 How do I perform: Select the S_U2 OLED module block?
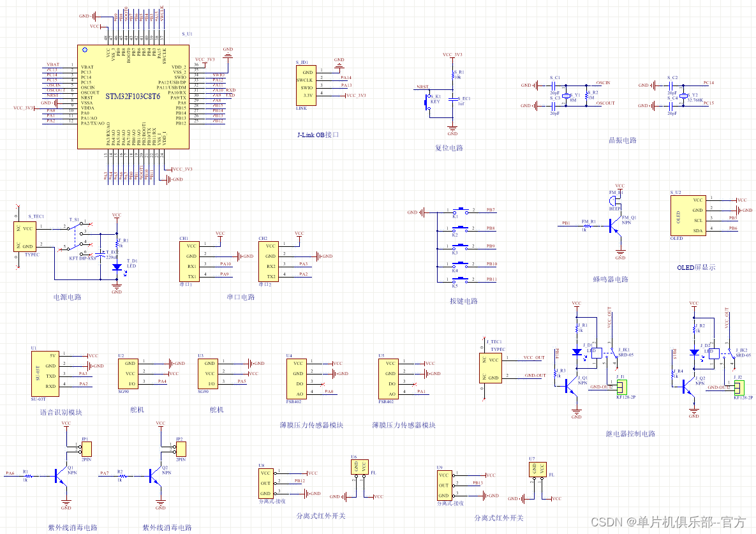[x=688, y=216]
